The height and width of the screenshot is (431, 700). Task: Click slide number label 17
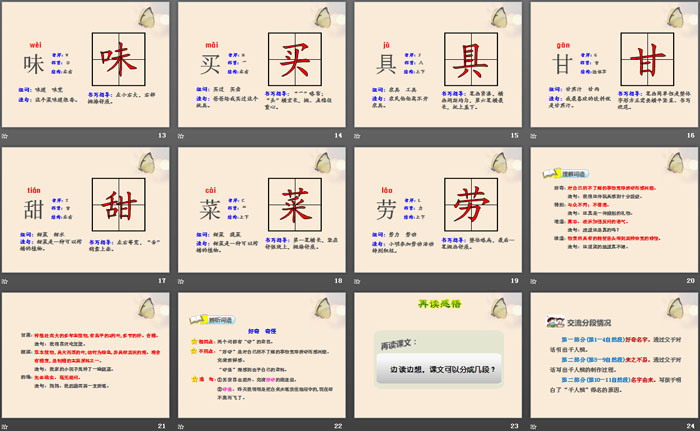click(x=162, y=280)
